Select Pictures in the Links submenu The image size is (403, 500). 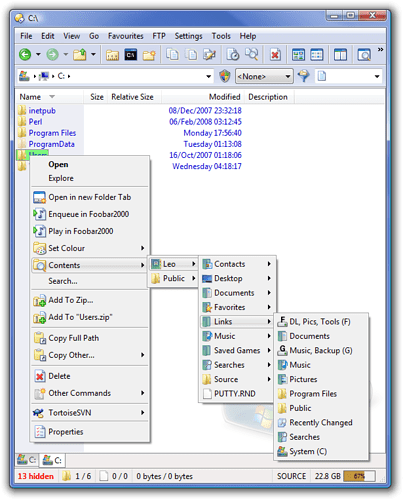tap(321, 379)
